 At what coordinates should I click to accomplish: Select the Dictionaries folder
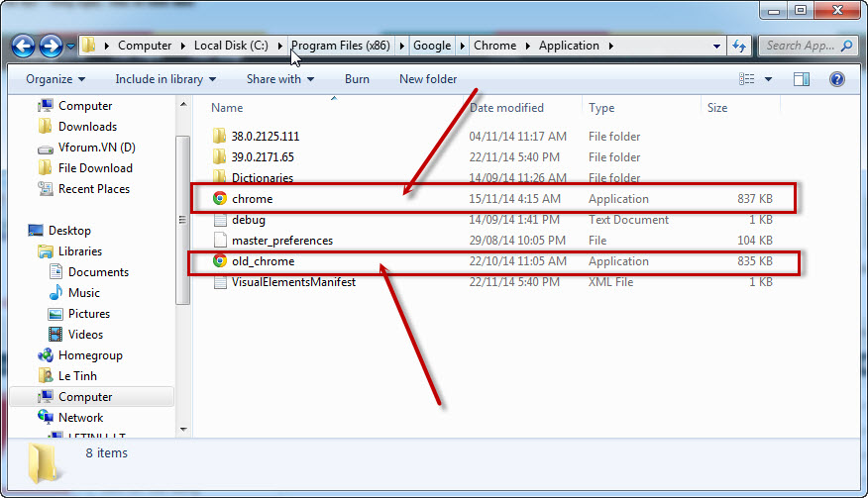click(x=263, y=177)
